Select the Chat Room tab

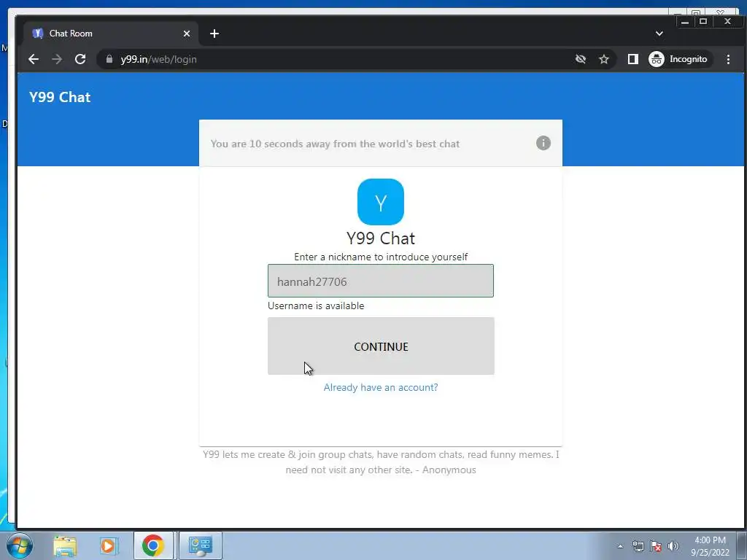click(x=111, y=34)
